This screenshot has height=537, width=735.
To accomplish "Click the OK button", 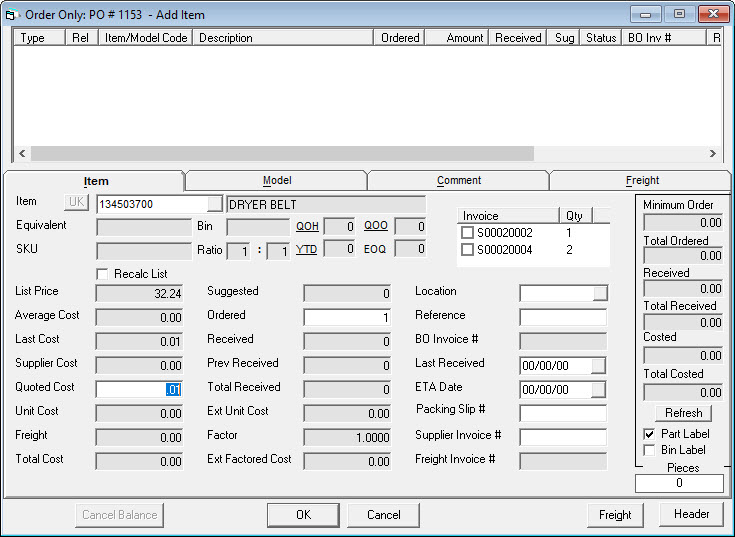I will click(x=303, y=515).
